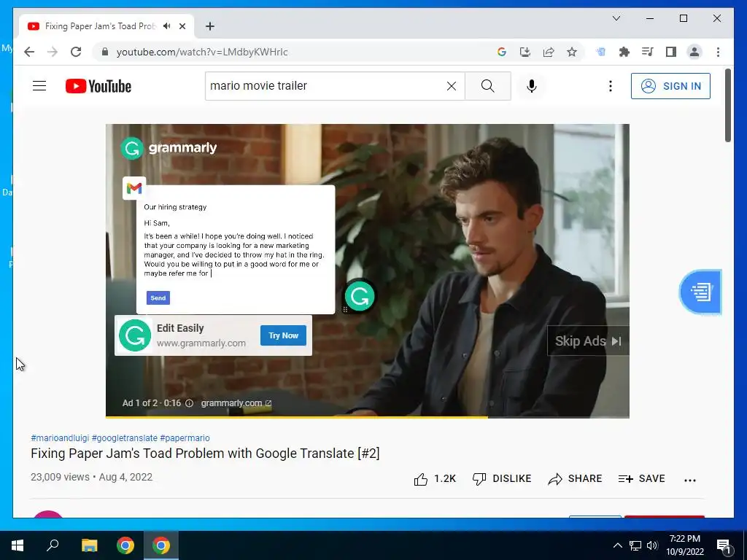Open Chrome's three-dot menu

(x=718, y=52)
